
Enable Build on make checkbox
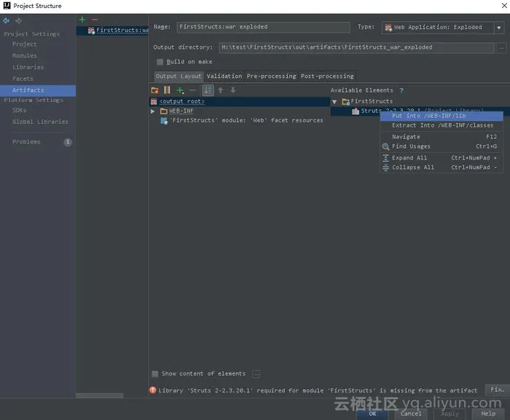pos(160,62)
